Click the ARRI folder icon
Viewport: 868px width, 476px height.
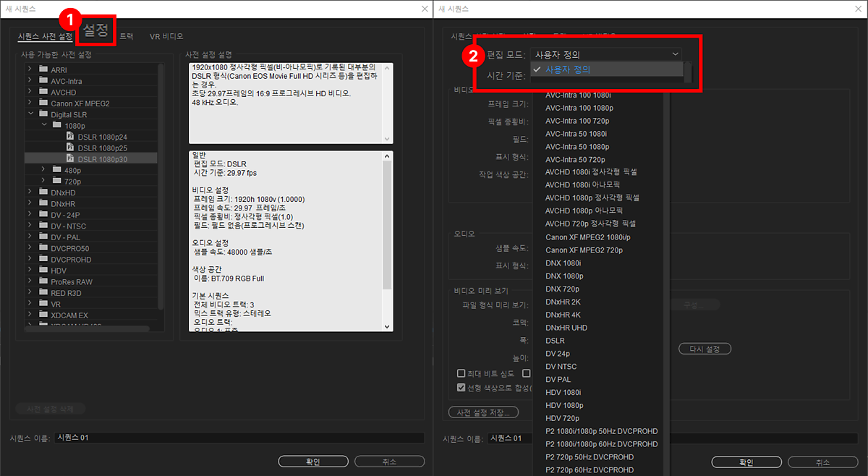tap(42, 69)
